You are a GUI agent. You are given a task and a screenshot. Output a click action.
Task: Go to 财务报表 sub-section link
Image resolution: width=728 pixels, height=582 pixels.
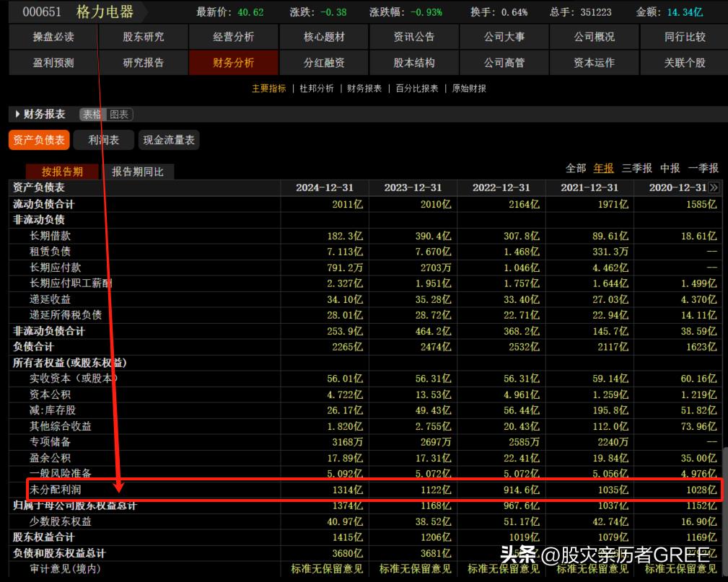pyautogui.click(x=364, y=88)
